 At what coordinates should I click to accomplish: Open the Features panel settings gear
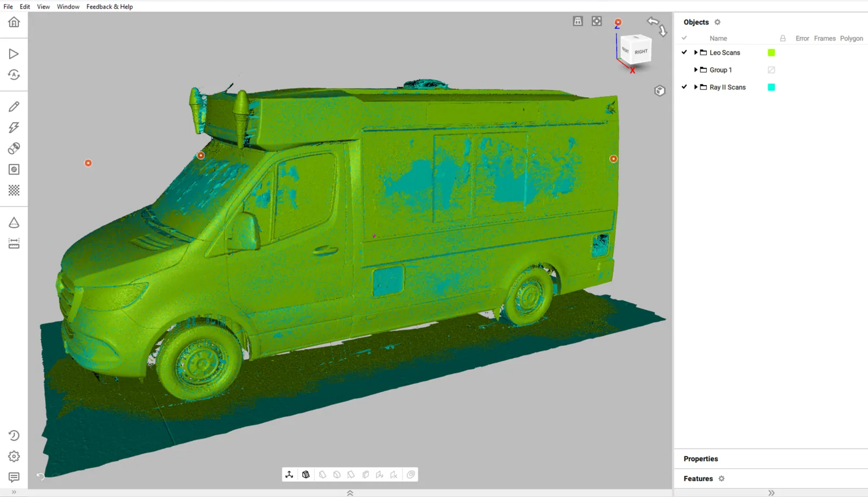pos(722,479)
